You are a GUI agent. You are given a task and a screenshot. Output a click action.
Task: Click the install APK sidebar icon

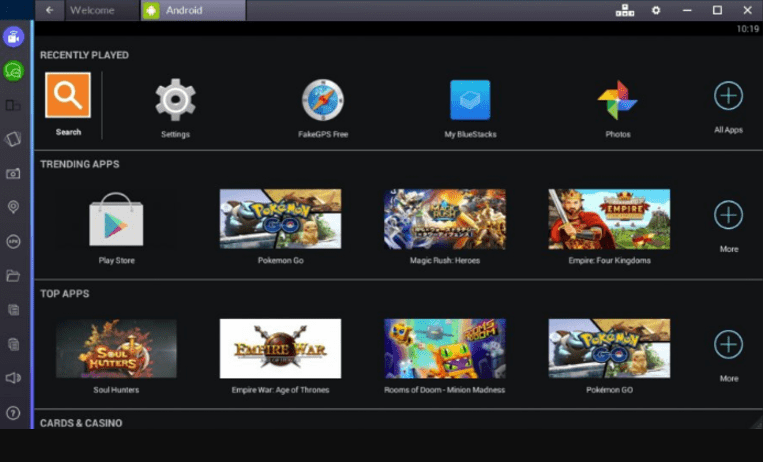pos(14,241)
